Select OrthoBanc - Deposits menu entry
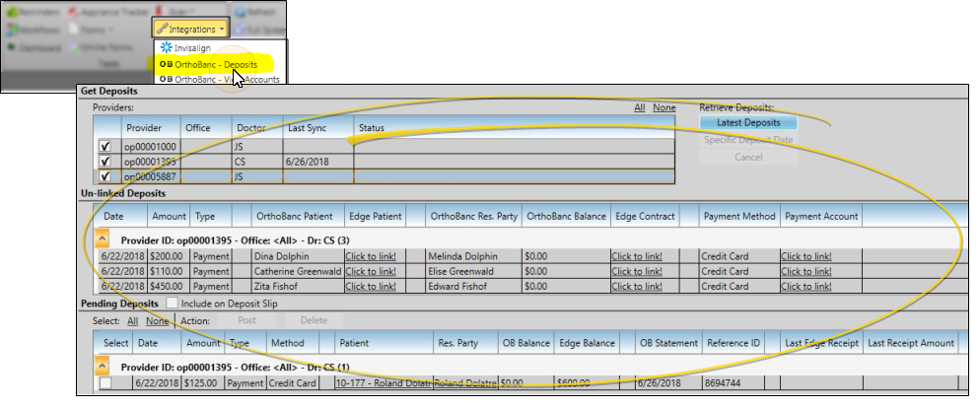The image size is (980, 406). coord(209,64)
